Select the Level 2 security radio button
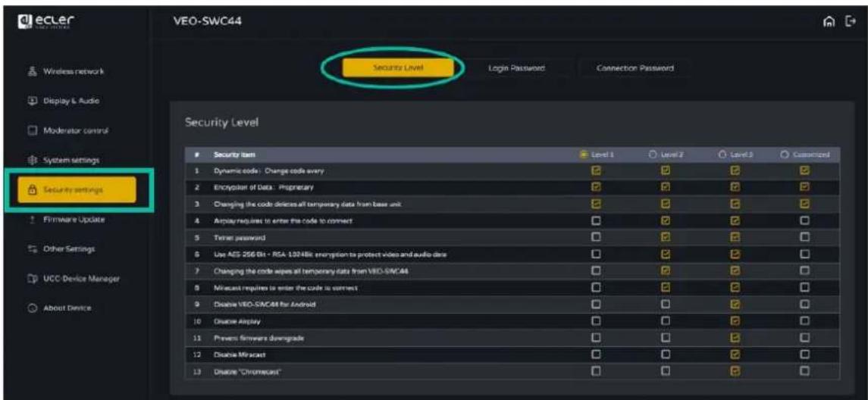Viewport: 868px width, 400px height. tap(653, 155)
